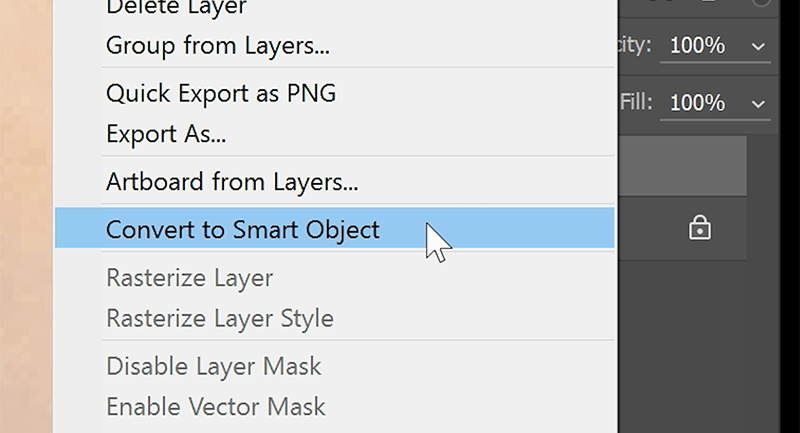The width and height of the screenshot is (800, 433).
Task: Select Artboard from Layers...
Action: [x=232, y=183]
